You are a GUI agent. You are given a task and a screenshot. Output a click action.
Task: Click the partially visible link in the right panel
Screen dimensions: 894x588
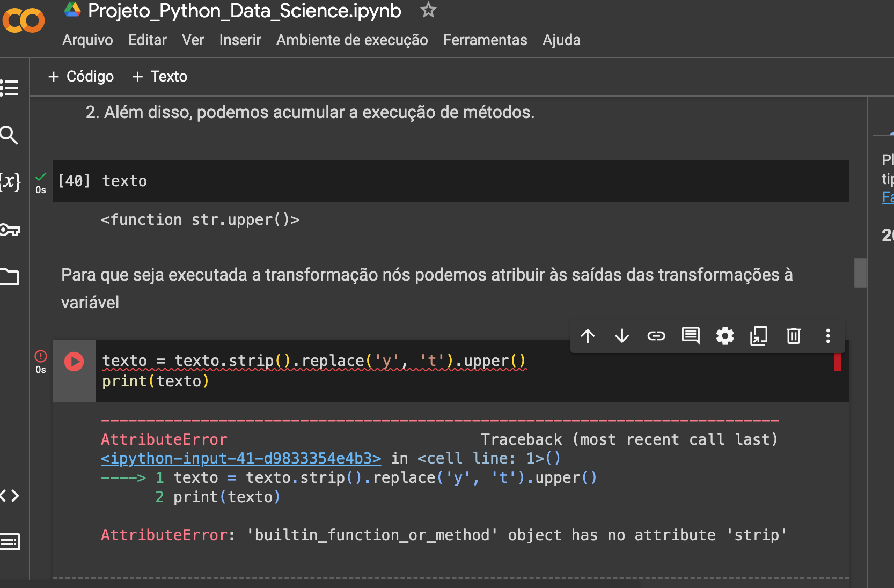click(x=888, y=197)
